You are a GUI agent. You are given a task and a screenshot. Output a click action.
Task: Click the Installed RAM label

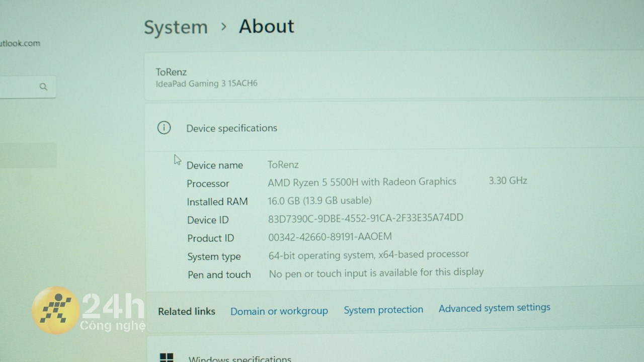coord(217,202)
